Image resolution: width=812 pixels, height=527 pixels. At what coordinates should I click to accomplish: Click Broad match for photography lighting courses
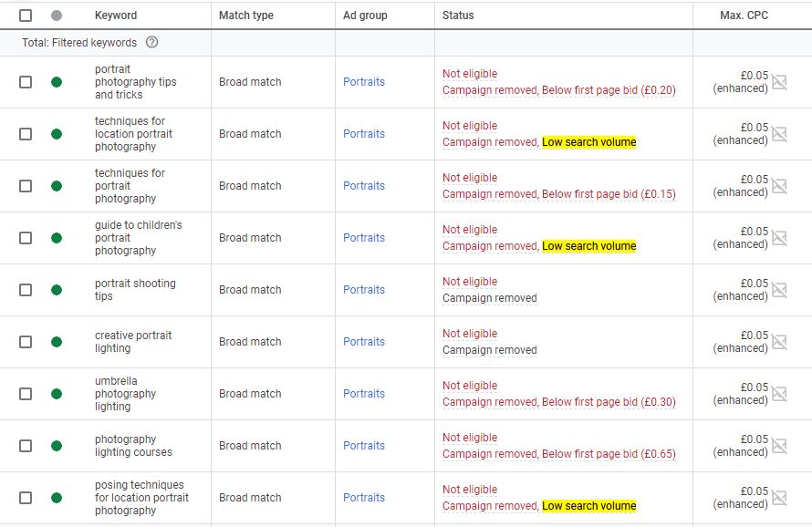point(250,446)
